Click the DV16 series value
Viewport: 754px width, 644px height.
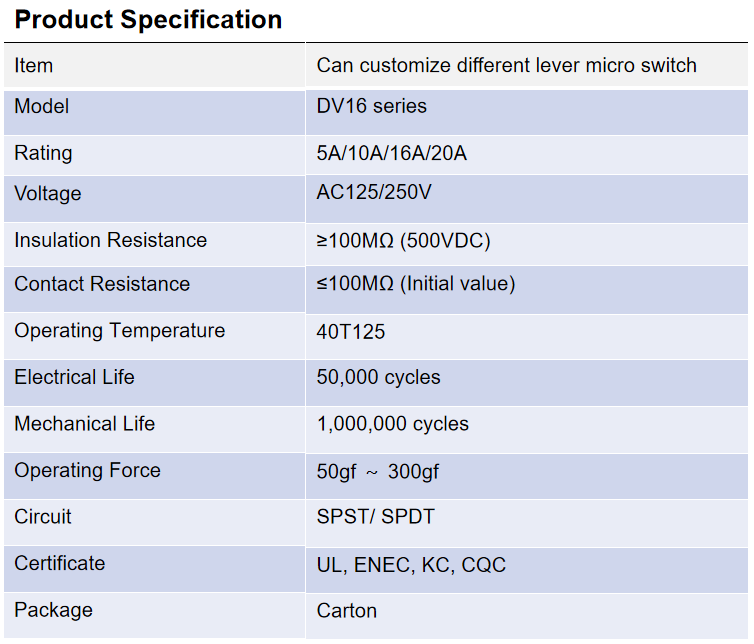371,106
